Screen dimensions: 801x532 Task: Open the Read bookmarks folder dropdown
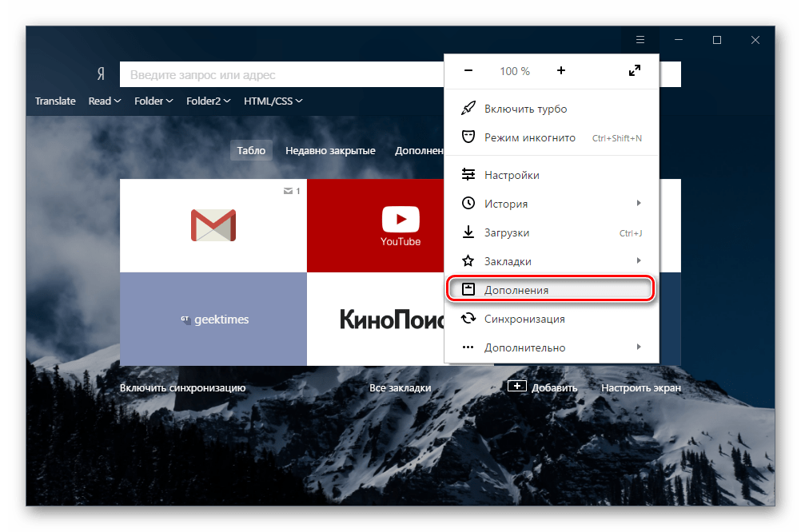pyautogui.click(x=105, y=101)
